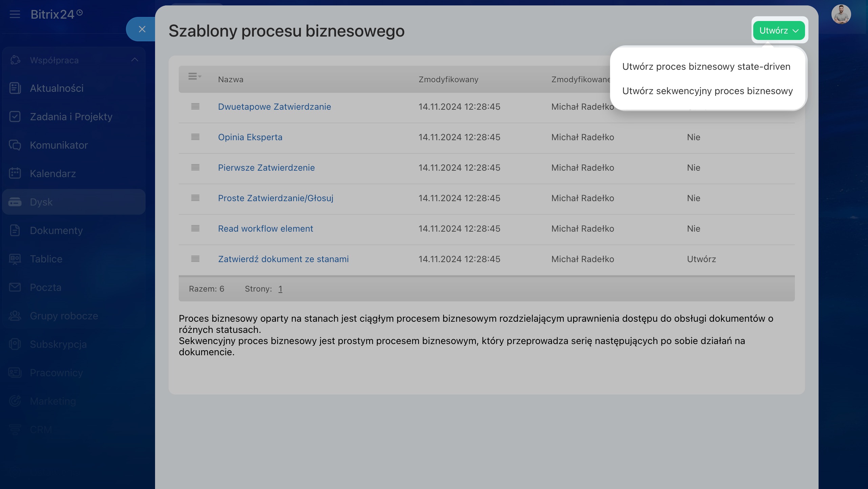The height and width of the screenshot is (489, 868).
Task: Open the Pierwsze Zatwierdzenie template link
Action: click(266, 168)
